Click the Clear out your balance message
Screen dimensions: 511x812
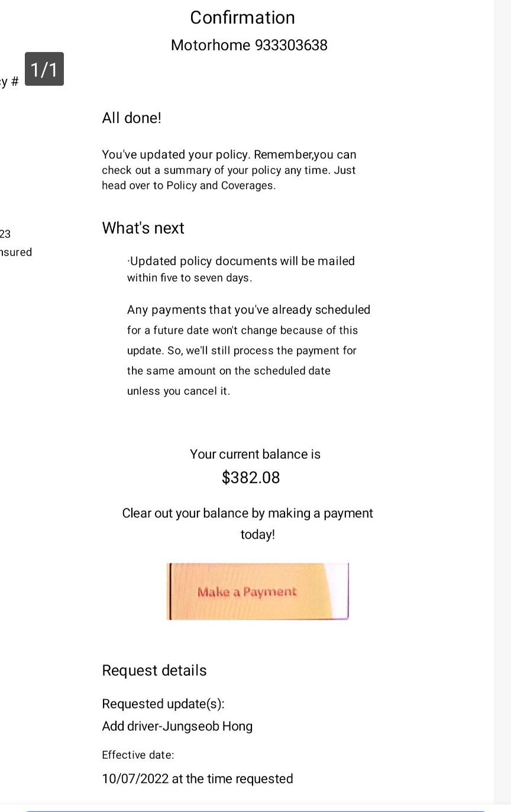pyautogui.click(x=248, y=523)
